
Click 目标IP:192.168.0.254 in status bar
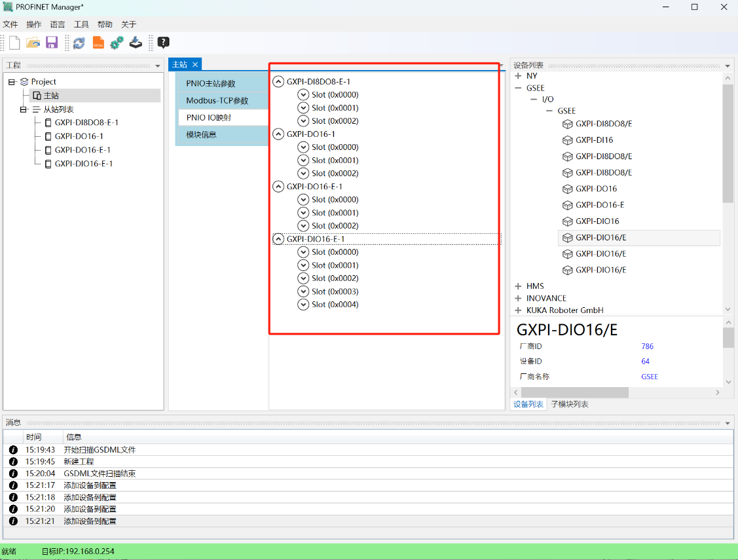pos(78,551)
